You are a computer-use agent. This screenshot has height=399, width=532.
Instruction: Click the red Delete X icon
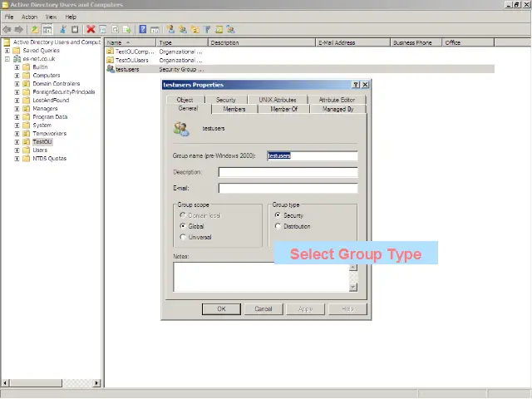point(91,30)
